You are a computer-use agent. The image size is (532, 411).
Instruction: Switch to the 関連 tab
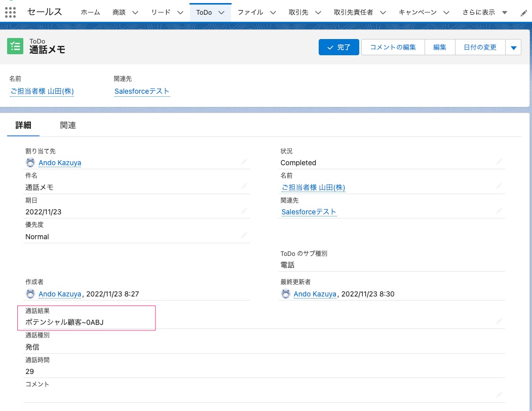pos(68,125)
